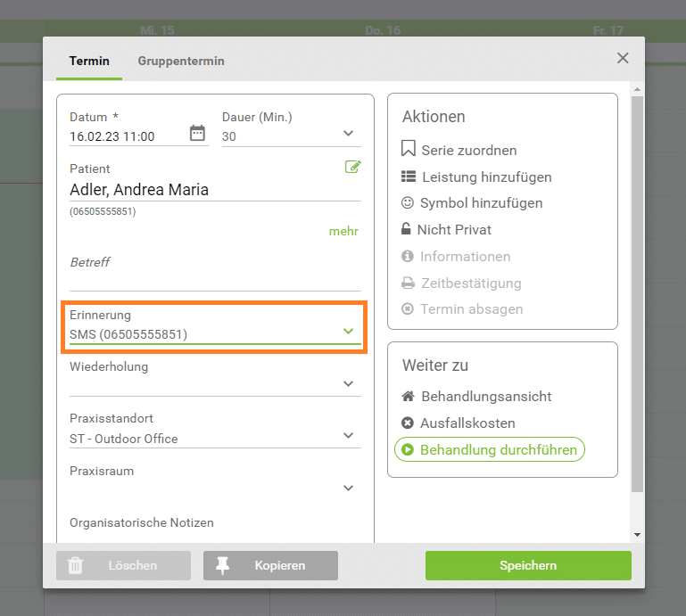Click the dialog scrollbar down arrow
This screenshot has width=686, height=616.
[x=637, y=535]
